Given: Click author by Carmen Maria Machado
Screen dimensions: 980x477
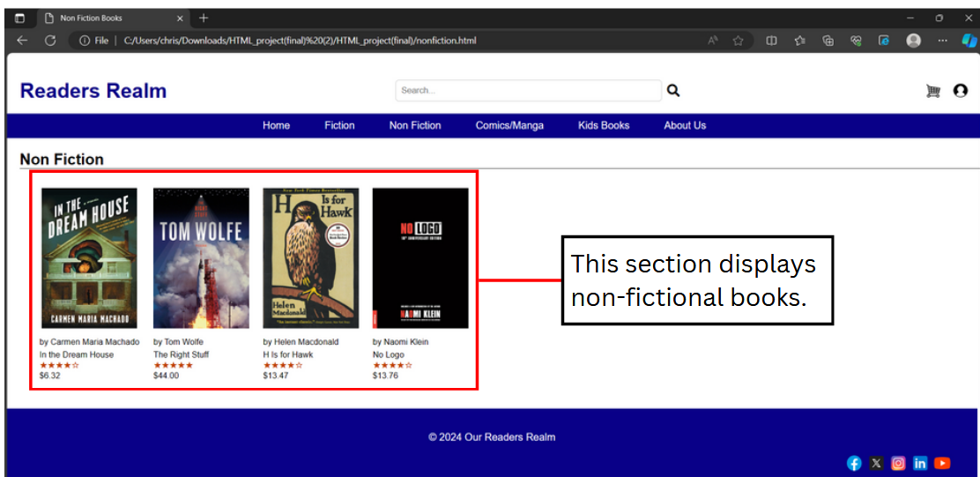Looking at the screenshot, I should [x=89, y=342].
